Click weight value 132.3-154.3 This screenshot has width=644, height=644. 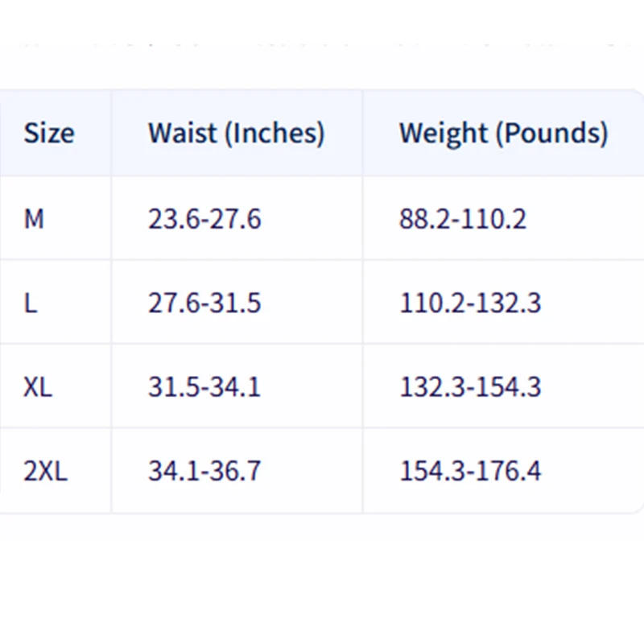(470, 387)
